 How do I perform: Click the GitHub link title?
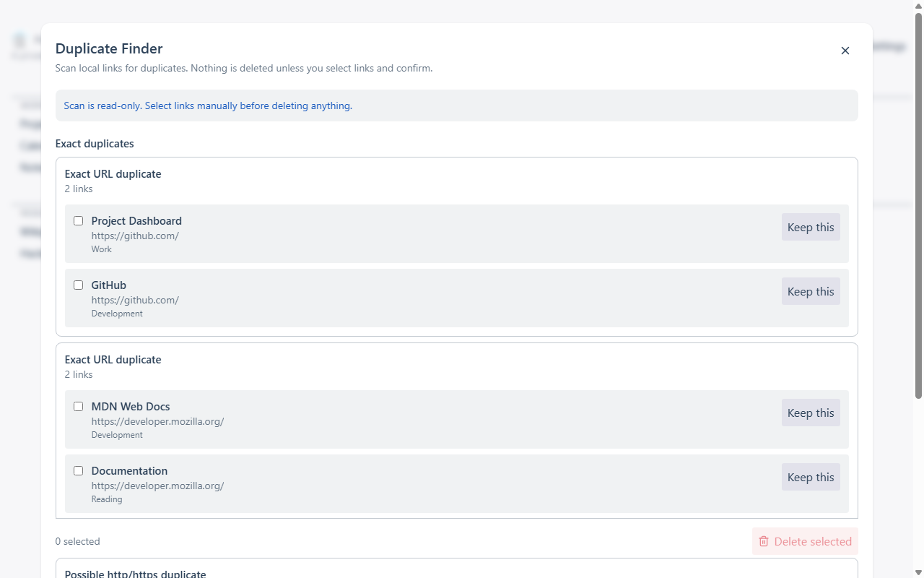click(109, 285)
